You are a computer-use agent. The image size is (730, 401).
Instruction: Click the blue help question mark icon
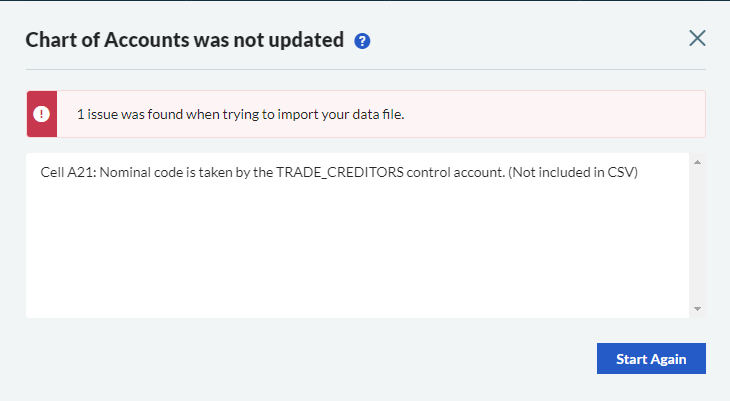363,41
